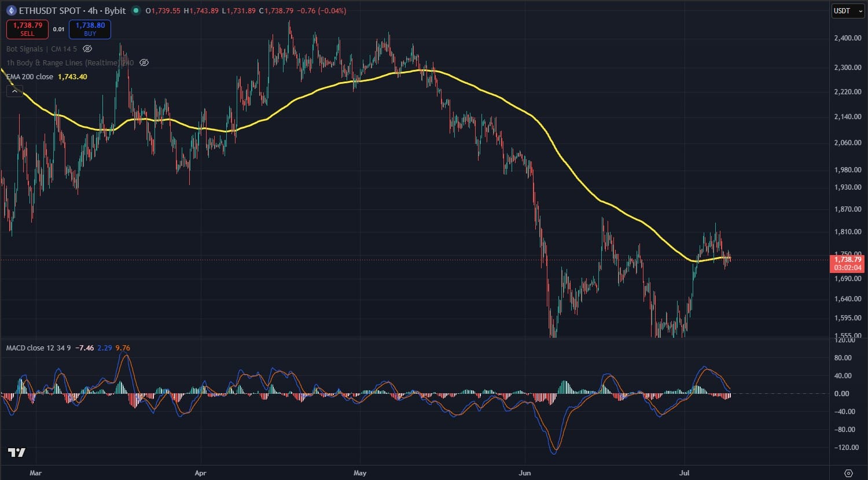Click the MACD histogram value −7.46
The image size is (868, 480).
84,348
